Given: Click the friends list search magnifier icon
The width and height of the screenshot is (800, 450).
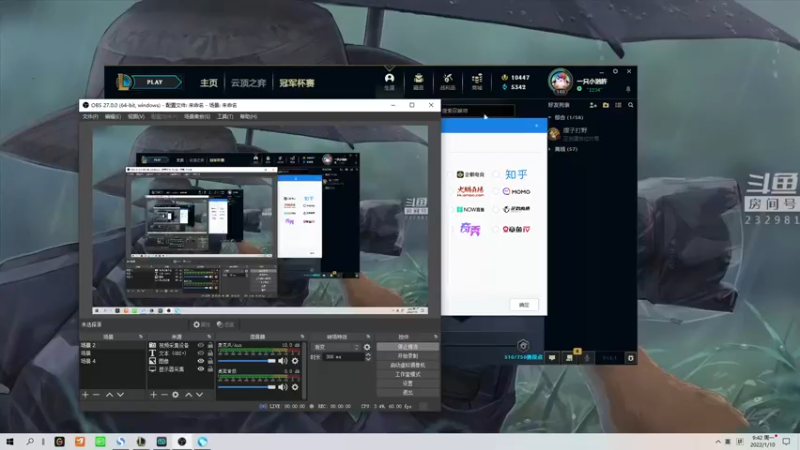Looking at the screenshot, I should (x=631, y=105).
